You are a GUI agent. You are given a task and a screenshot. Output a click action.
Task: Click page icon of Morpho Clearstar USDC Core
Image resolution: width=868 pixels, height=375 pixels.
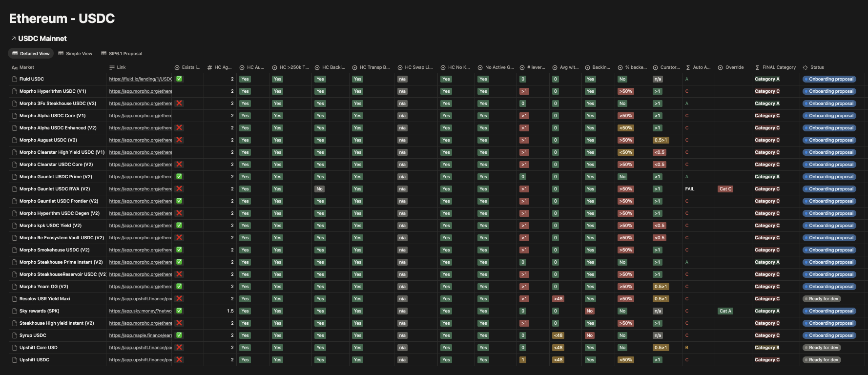[15, 165]
